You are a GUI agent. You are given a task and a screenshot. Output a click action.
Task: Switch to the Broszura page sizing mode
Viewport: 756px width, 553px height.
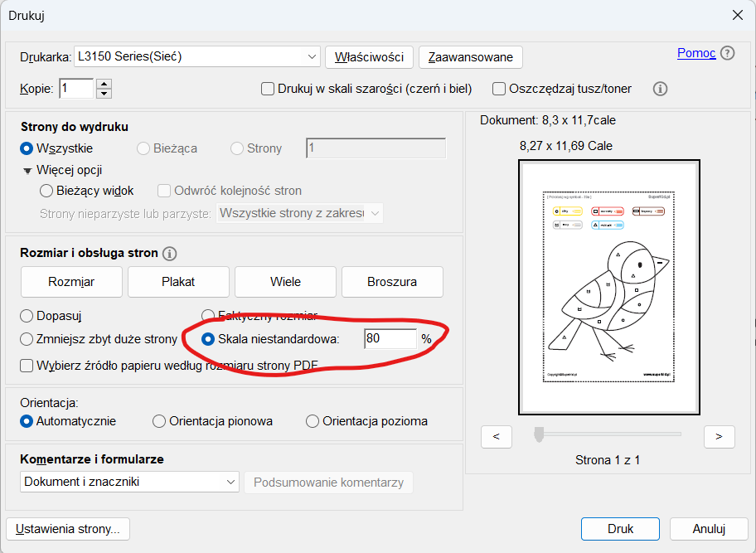pyautogui.click(x=392, y=282)
